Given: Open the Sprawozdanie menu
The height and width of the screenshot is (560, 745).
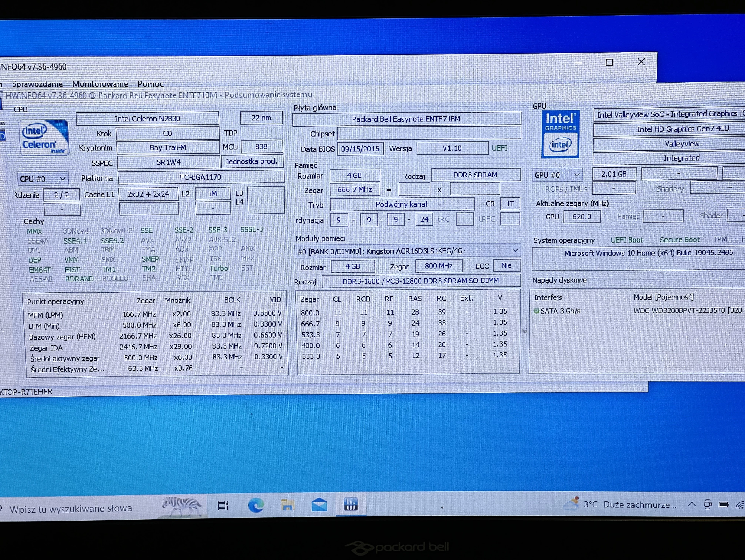Looking at the screenshot, I should point(37,84).
